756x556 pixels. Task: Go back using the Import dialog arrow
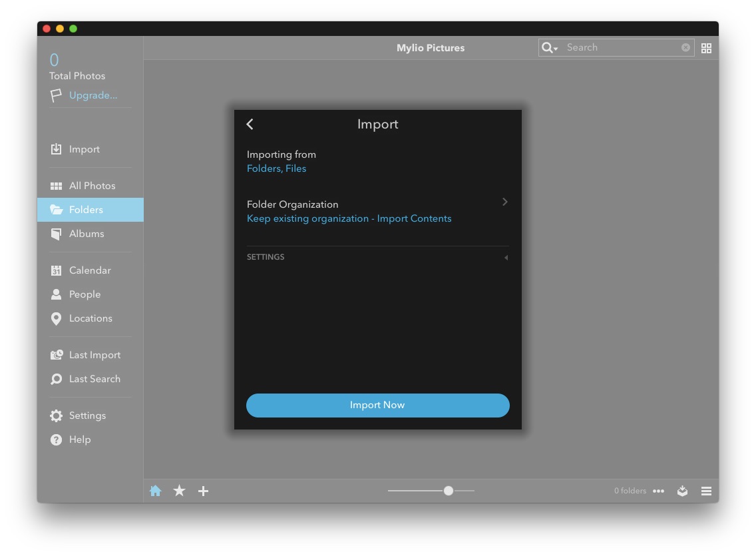(x=250, y=125)
